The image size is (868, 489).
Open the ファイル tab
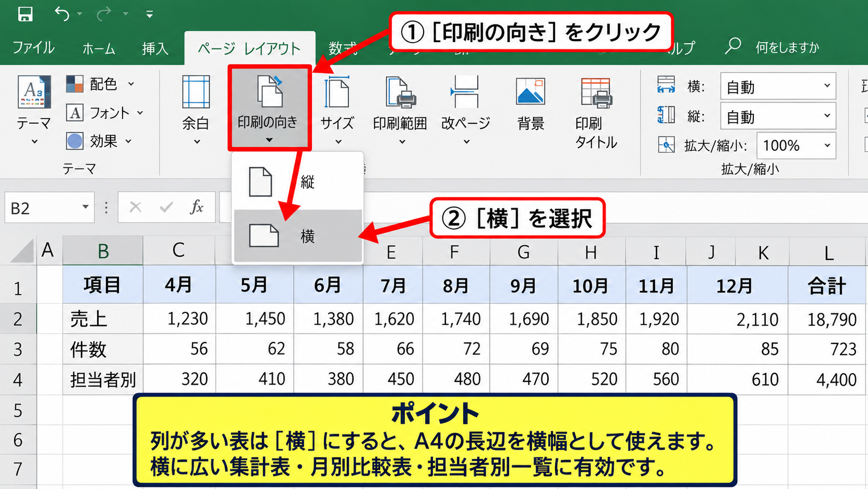click(x=34, y=48)
